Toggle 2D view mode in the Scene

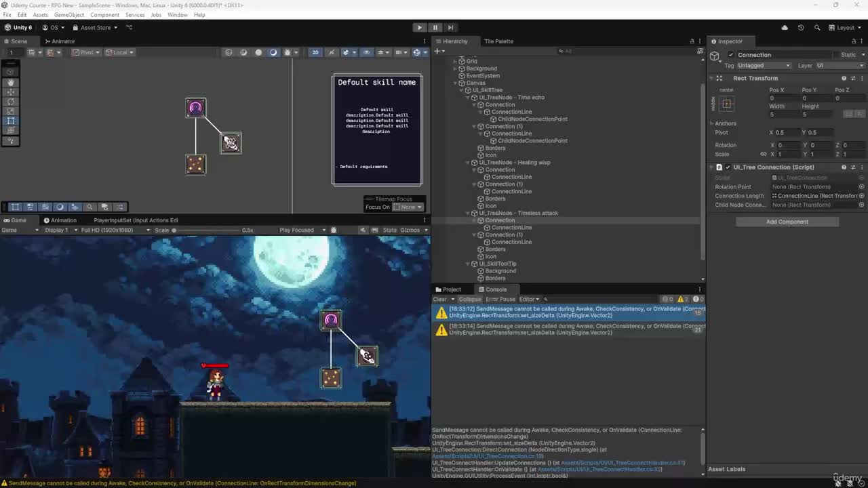315,52
